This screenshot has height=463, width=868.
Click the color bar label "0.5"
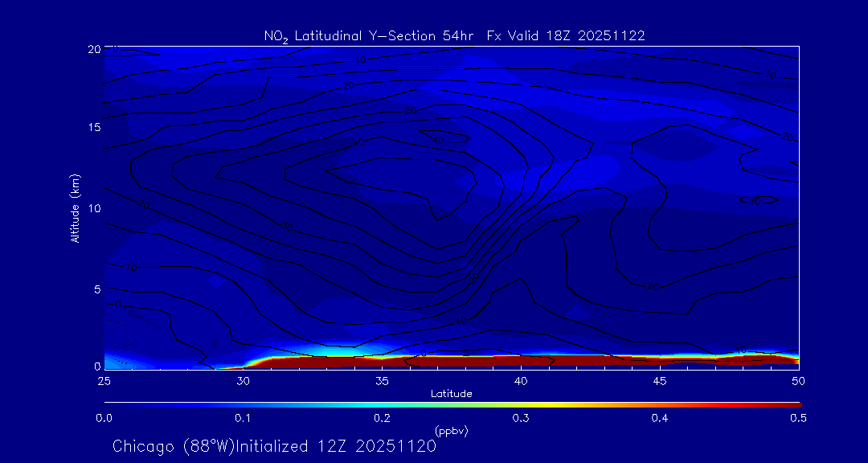[798, 419]
